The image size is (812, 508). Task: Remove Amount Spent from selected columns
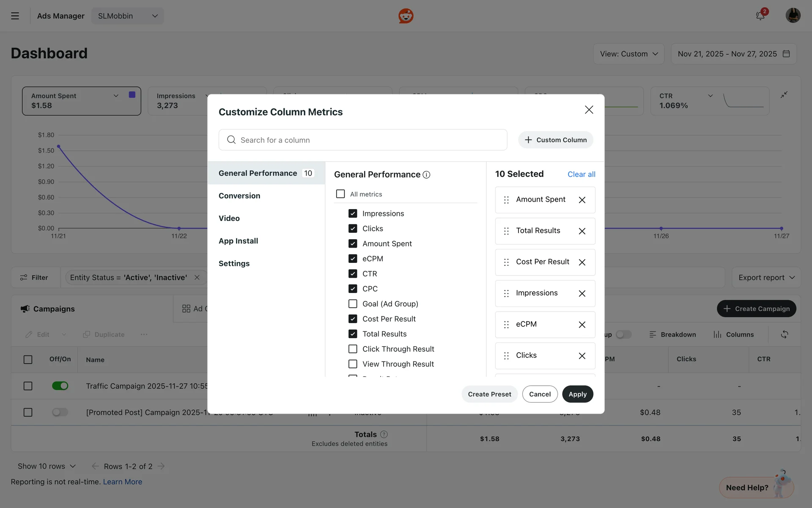(582, 200)
